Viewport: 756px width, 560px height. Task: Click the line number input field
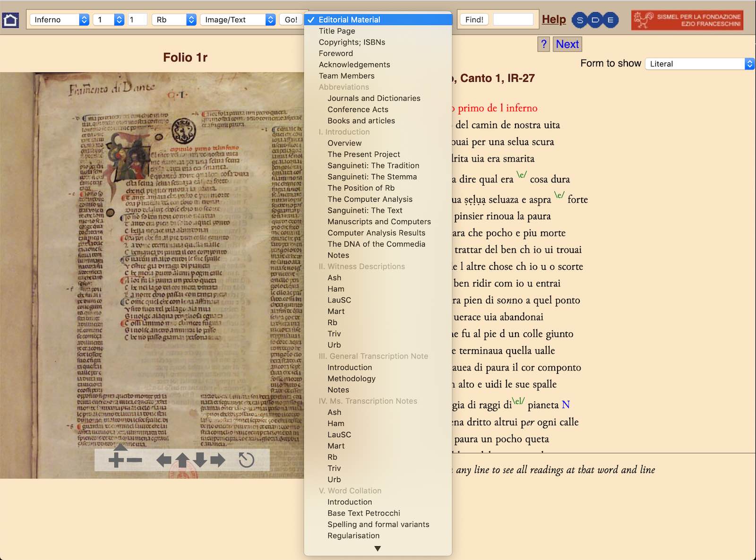[x=137, y=19]
